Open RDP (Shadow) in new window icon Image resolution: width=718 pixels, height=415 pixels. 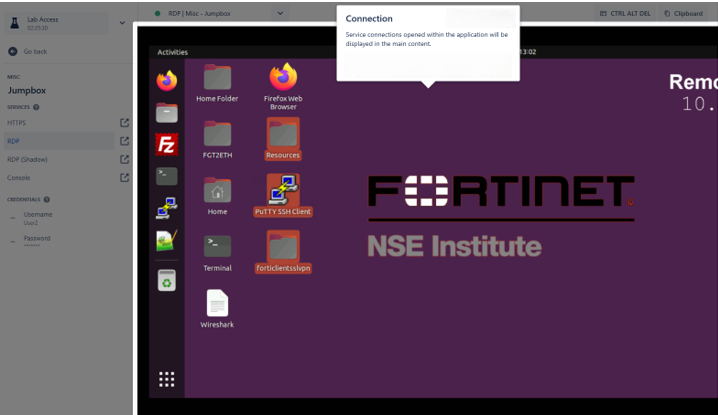pos(124,159)
